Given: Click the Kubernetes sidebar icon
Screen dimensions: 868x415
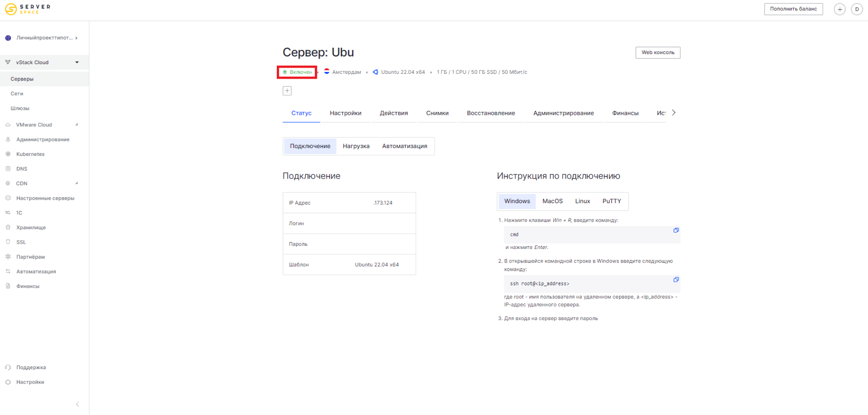Looking at the screenshot, I should click(8, 154).
